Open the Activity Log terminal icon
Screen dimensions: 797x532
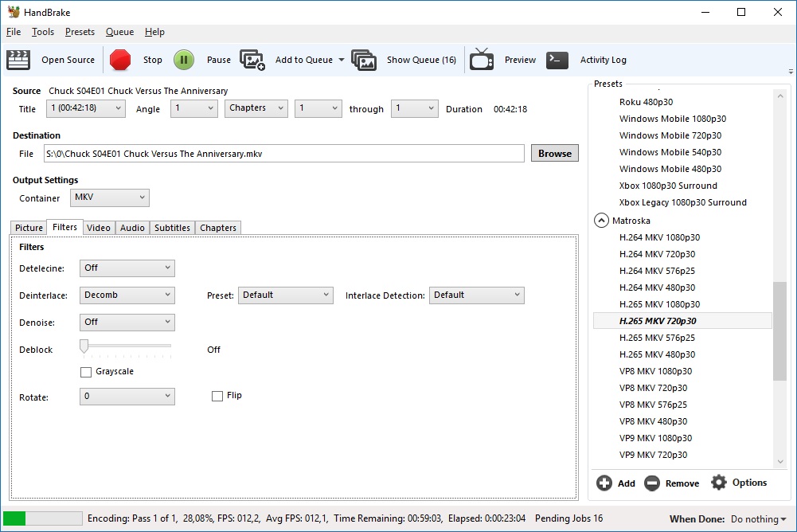point(557,60)
